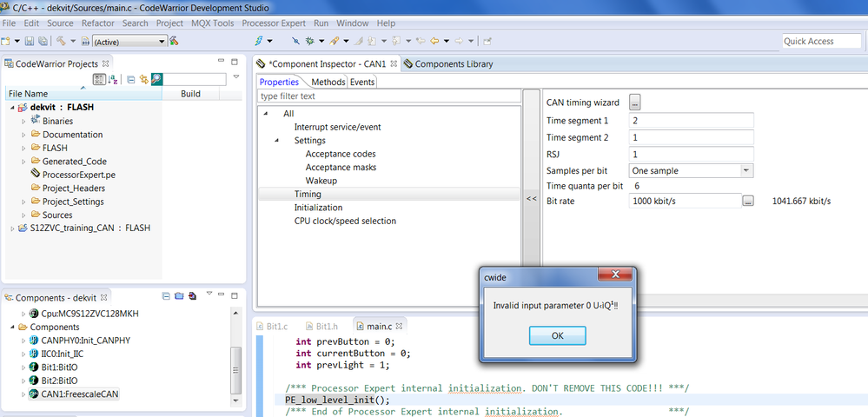This screenshot has width=868, height=417.
Task: Expand the Binaries folder
Action: pyautogui.click(x=23, y=122)
